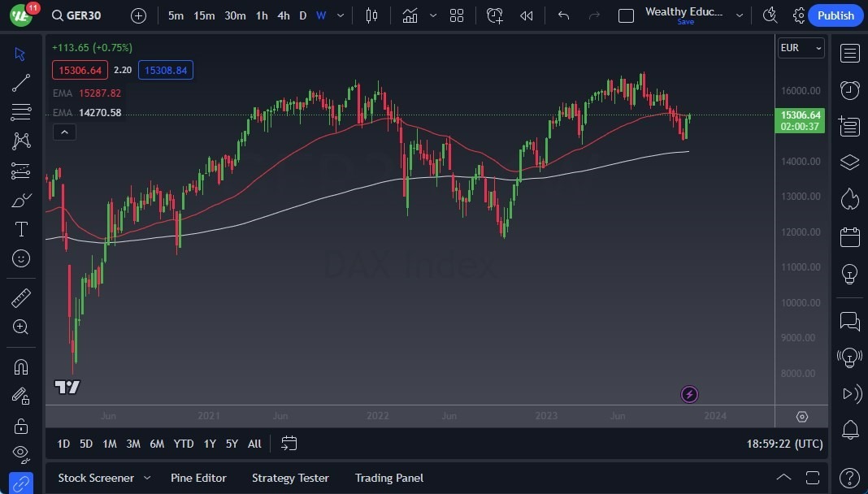Select the 1Y date range
Image resolution: width=868 pixels, height=494 pixels.
click(209, 444)
